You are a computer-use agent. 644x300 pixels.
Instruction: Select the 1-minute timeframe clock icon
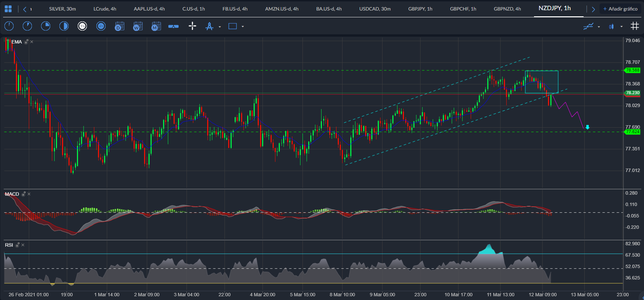tap(9, 26)
